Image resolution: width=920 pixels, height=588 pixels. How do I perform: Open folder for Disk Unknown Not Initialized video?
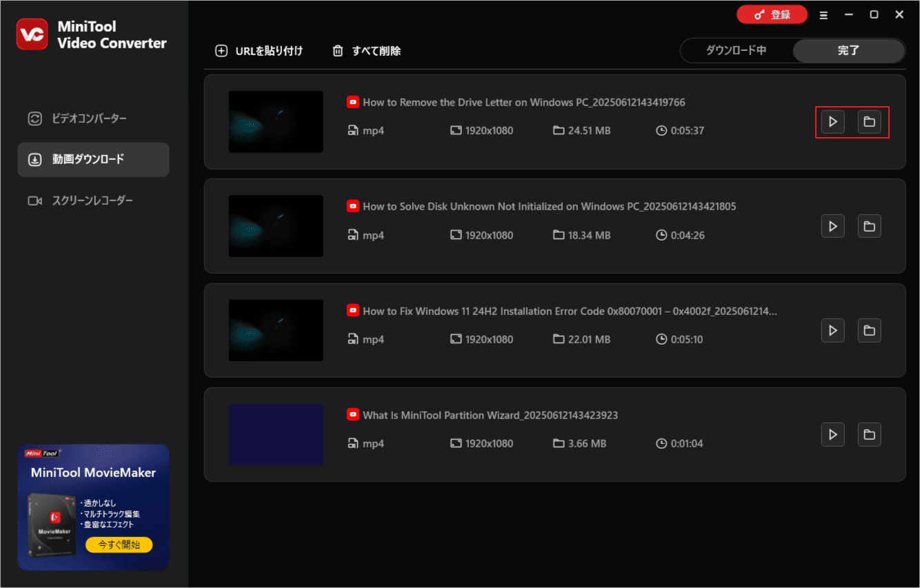click(870, 226)
